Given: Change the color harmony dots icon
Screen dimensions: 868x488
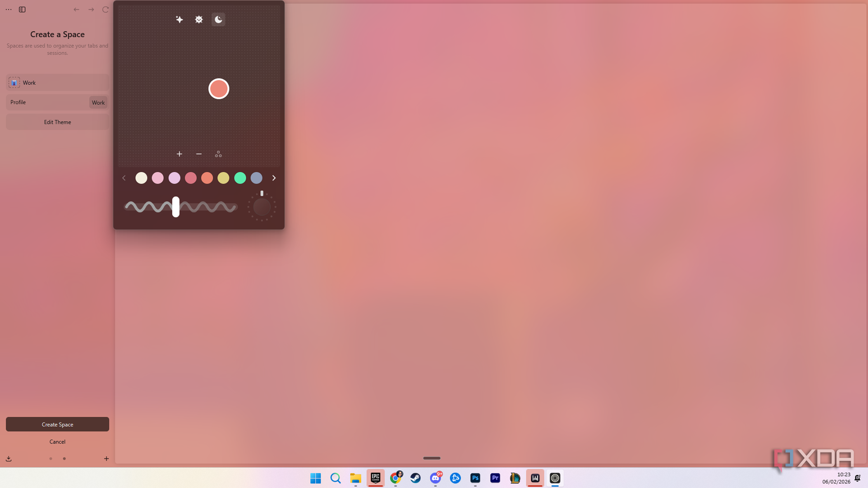Looking at the screenshot, I should [x=218, y=154].
